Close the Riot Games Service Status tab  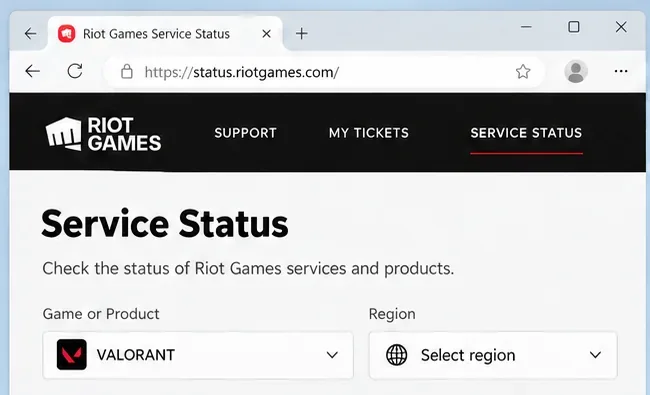(267, 34)
